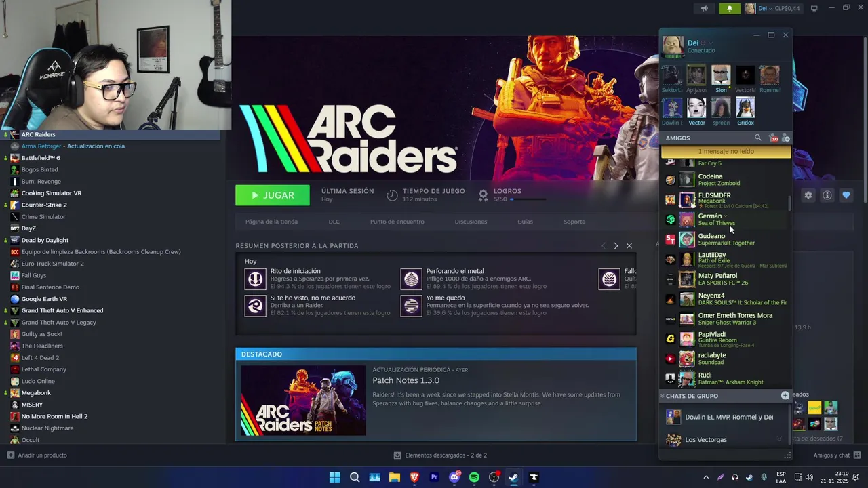Go to Punto de encuentro tab
Screen dimensions: 868x488
397,222
